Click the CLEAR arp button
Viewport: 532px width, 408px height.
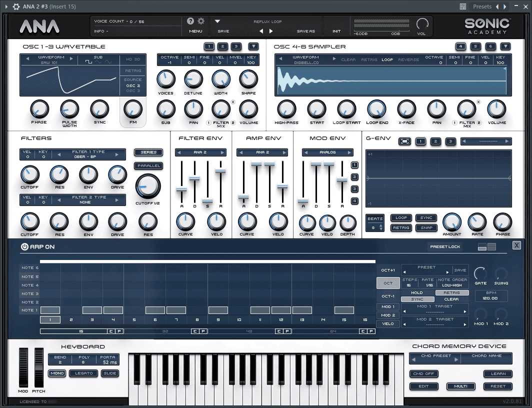[x=451, y=299]
